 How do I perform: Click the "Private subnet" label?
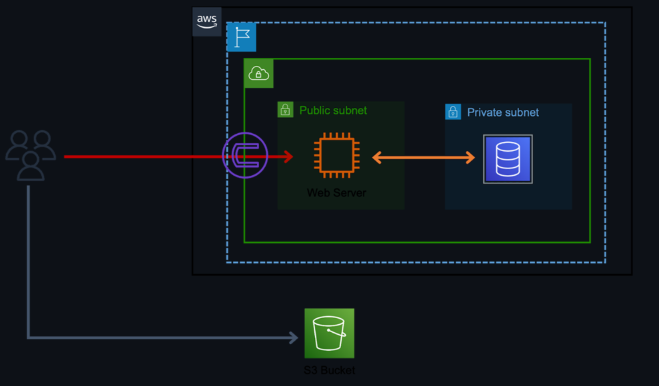(503, 112)
